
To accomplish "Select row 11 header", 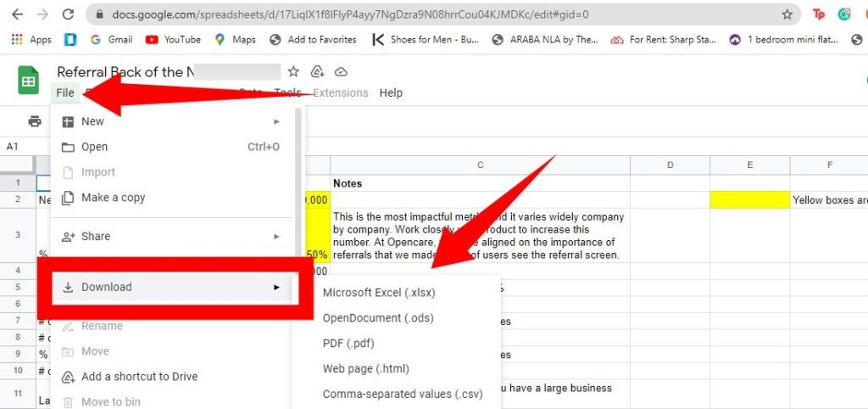I will coord(18,394).
